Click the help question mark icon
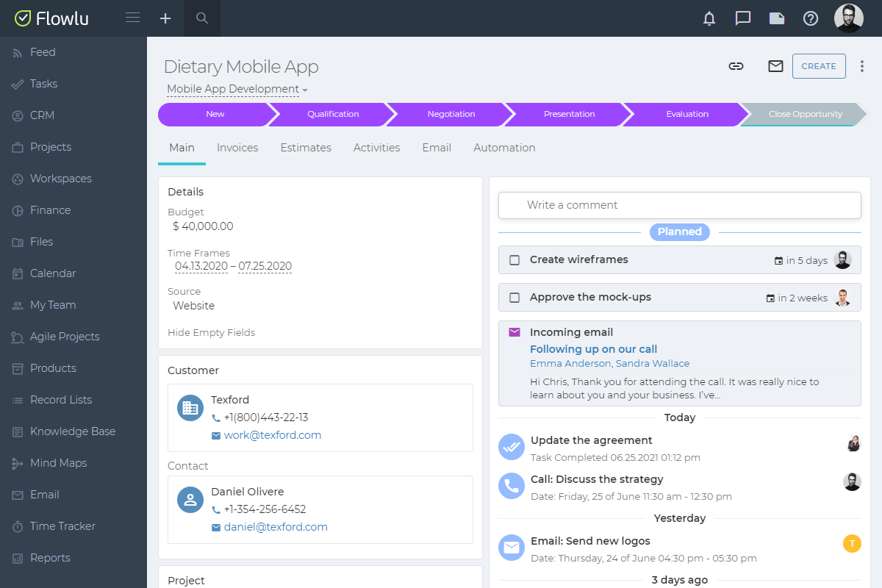The height and width of the screenshot is (588, 882). (811, 18)
